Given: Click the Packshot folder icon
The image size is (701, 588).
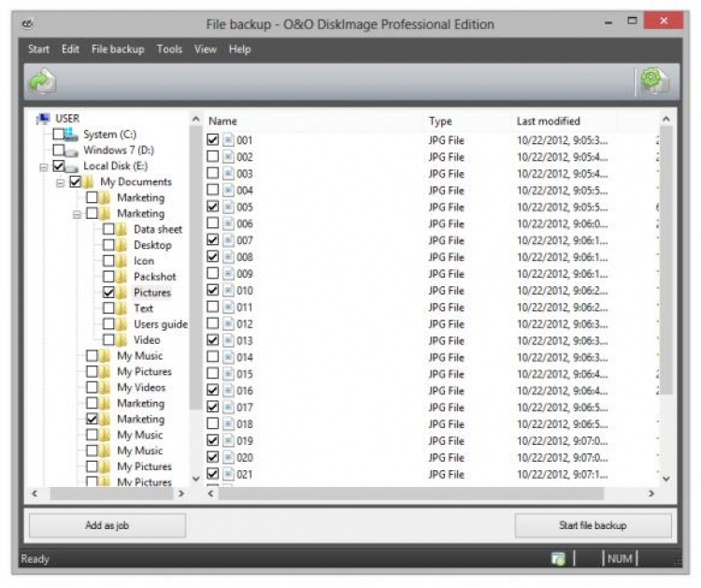Looking at the screenshot, I should [122, 277].
